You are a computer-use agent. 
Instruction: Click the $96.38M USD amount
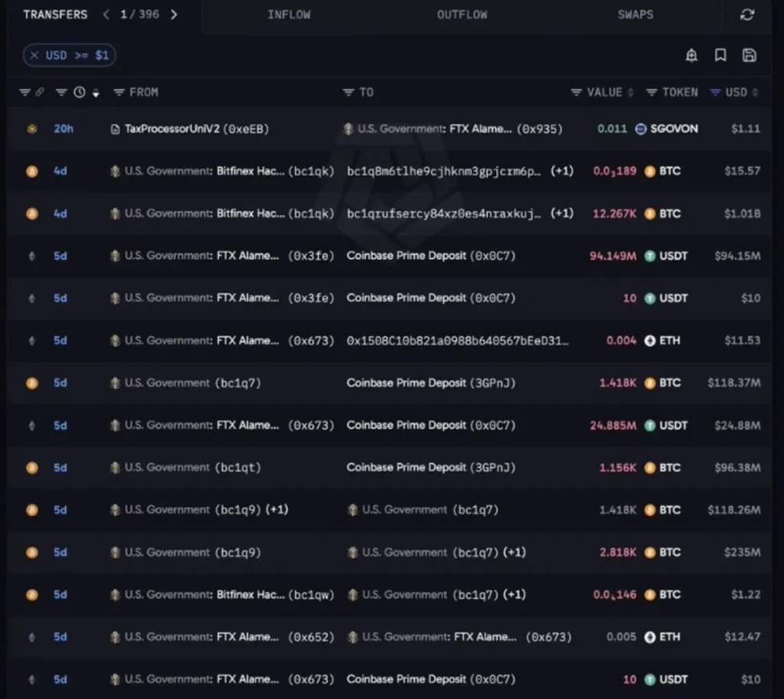coord(737,468)
